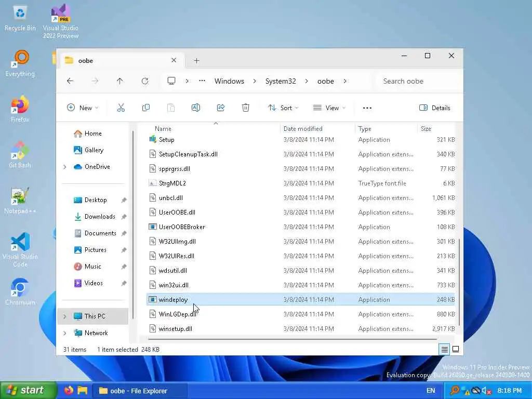Click oobe - File Explorer taskbar button
The height and width of the screenshot is (399, 532).
click(x=139, y=391)
